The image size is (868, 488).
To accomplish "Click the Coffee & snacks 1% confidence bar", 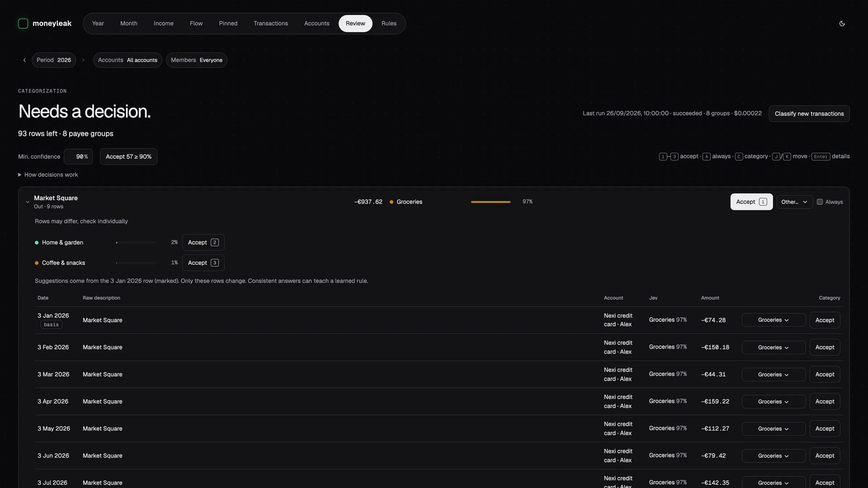I will pyautogui.click(x=136, y=263).
